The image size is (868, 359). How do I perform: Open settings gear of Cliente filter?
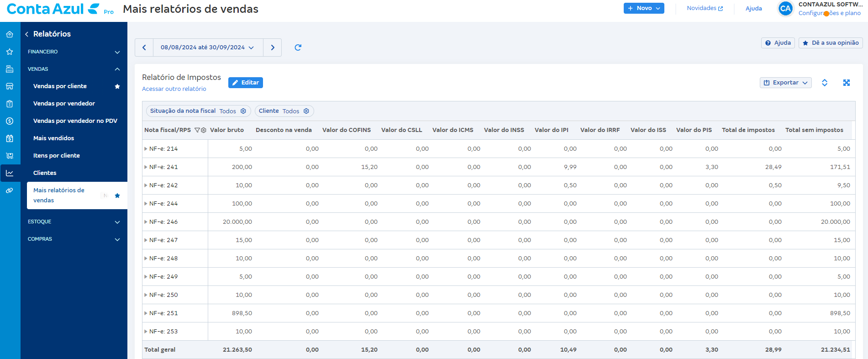click(306, 111)
